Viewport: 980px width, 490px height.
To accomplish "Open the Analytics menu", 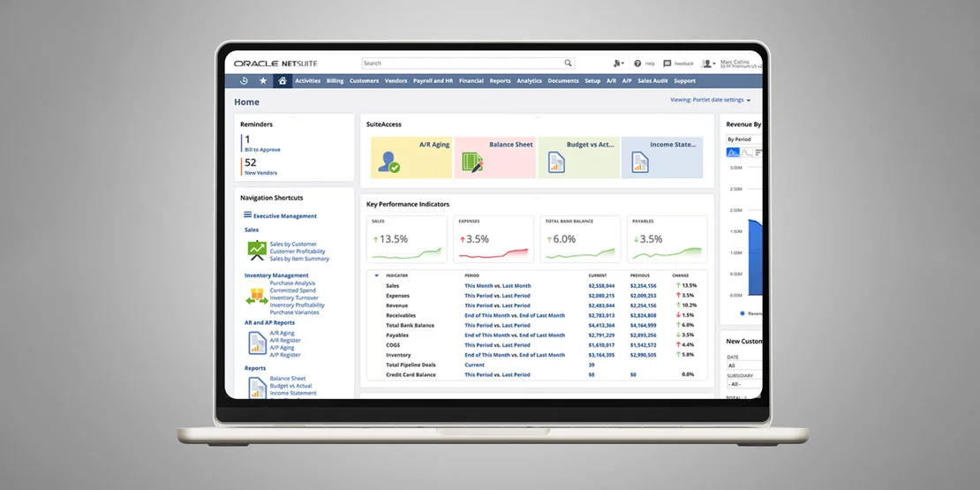I will tap(530, 81).
